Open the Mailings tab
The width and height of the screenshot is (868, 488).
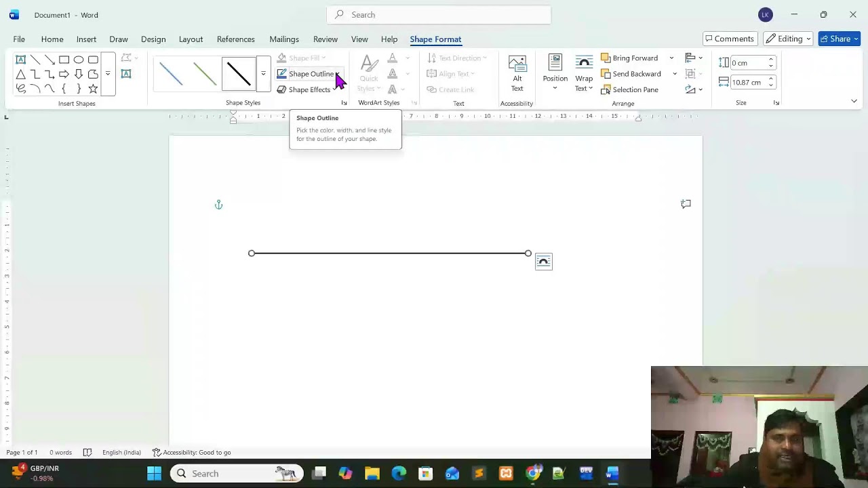coord(284,39)
